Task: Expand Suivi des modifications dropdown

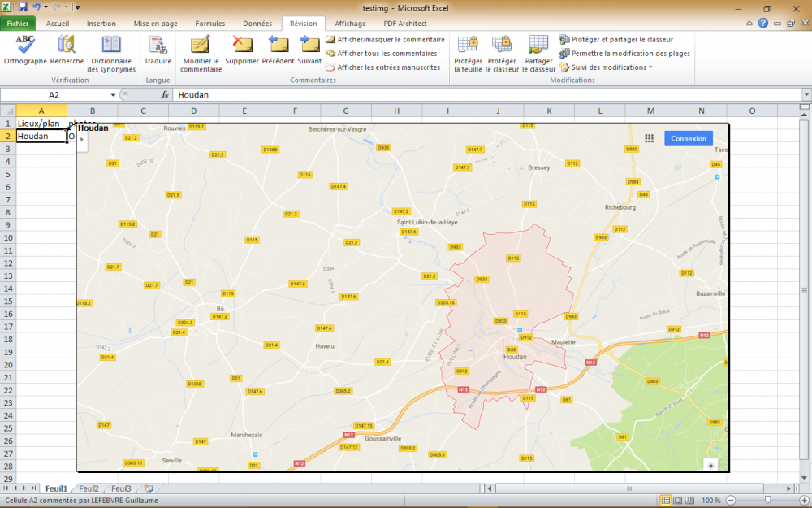Action: [x=650, y=67]
